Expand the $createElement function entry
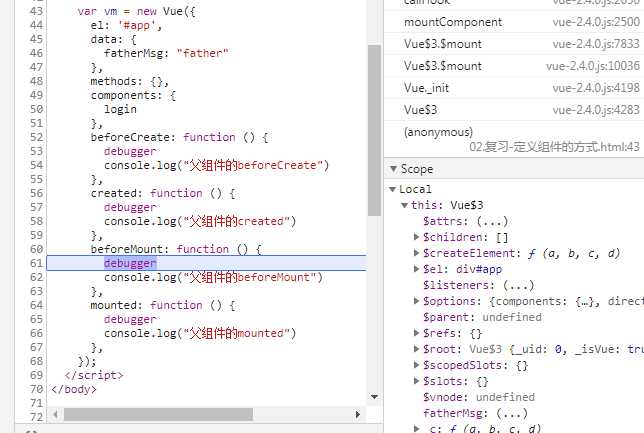 coord(416,253)
